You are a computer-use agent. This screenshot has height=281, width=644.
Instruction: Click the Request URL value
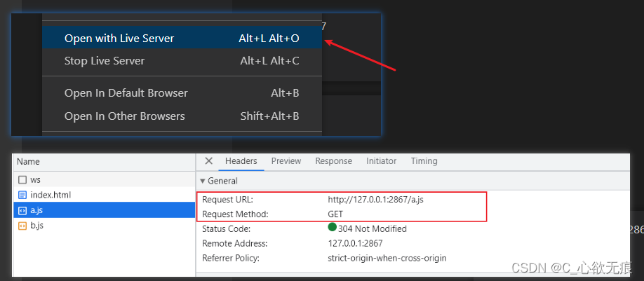point(375,200)
